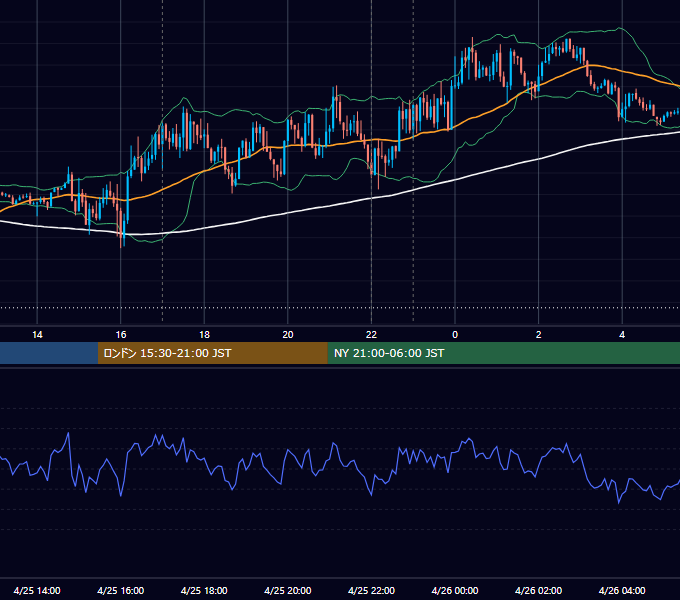680x600 pixels.
Task: Click the hour label 20 on time axis
Action: (288, 335)
